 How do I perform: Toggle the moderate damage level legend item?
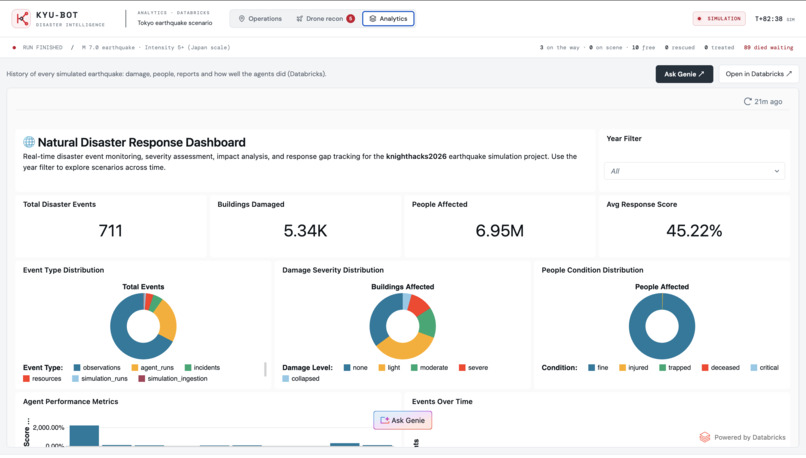click(x=429, y=368)
